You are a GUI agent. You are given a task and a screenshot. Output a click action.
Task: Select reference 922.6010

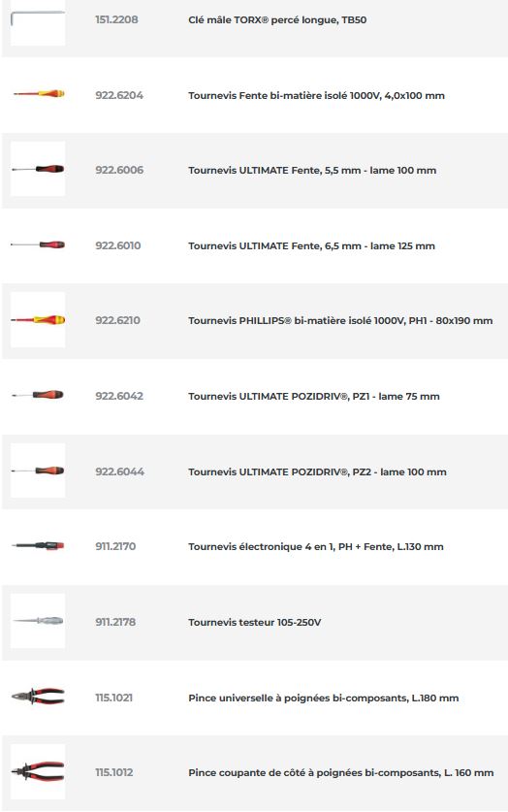118,245
